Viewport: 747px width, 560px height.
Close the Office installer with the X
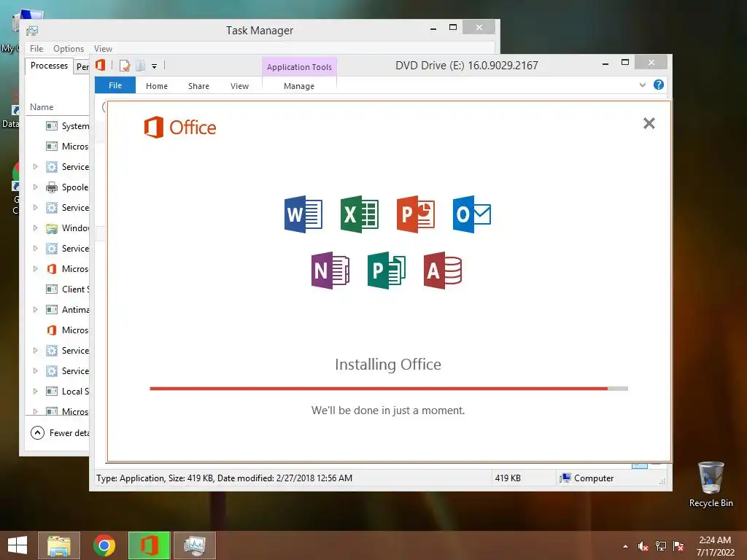(649, 123)
